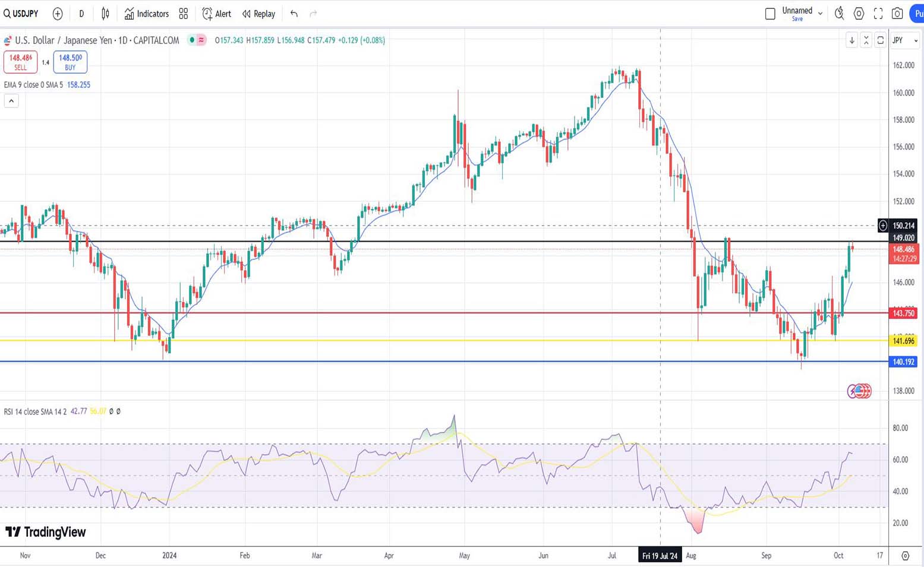
Task: Select the red 143.750 horizontal line label
Action: click(903, 313)
